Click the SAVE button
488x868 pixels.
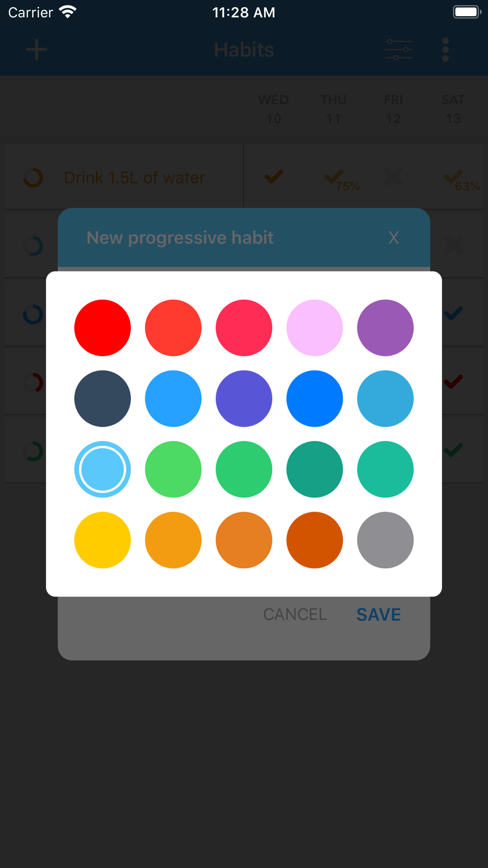[379, 614]
